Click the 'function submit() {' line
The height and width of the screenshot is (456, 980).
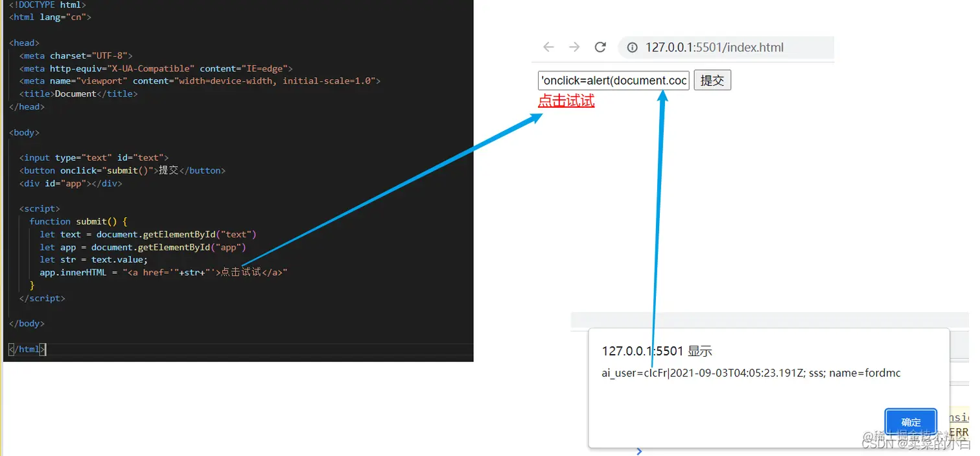78,221
